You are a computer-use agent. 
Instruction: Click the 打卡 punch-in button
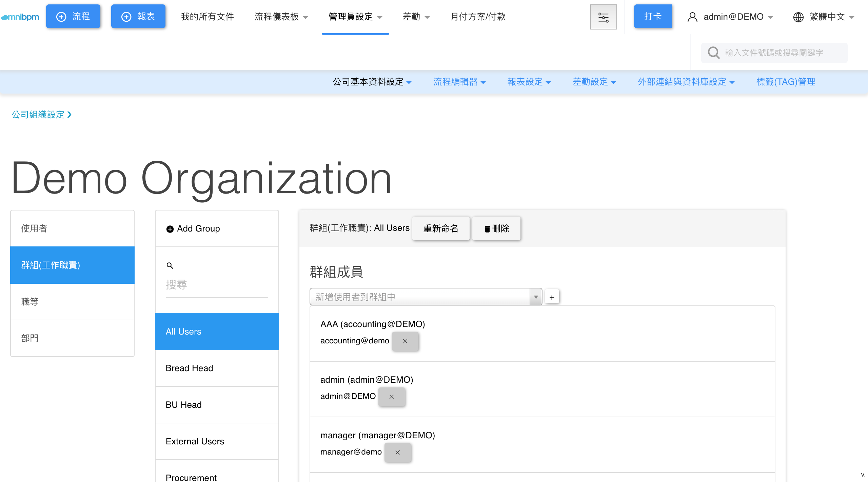coord(653,16)
